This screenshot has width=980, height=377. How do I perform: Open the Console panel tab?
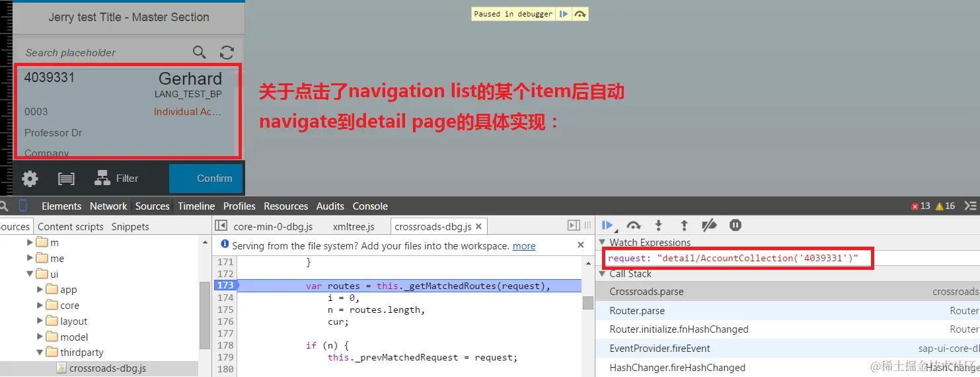pyautogui.click(x=370, y=206)
